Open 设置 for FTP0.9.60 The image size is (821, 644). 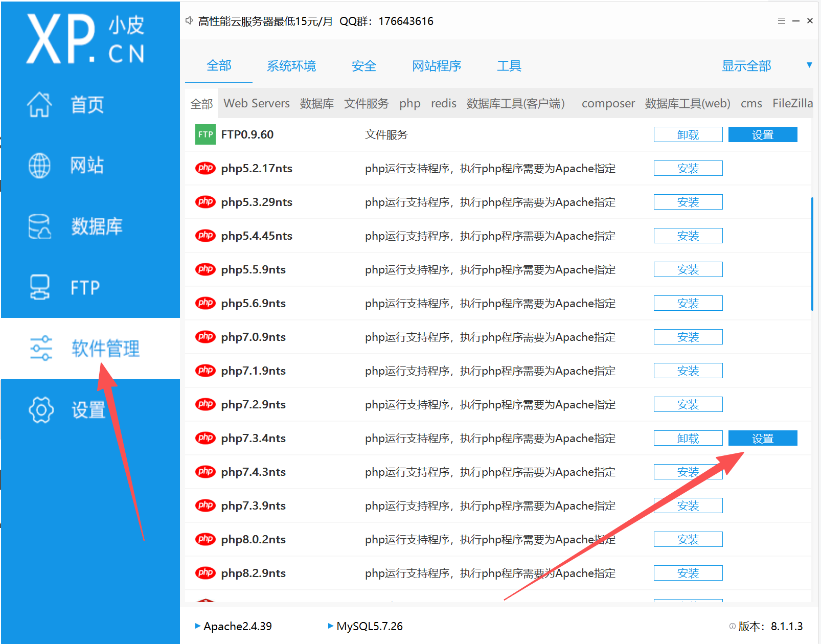(x=763, y=134)
